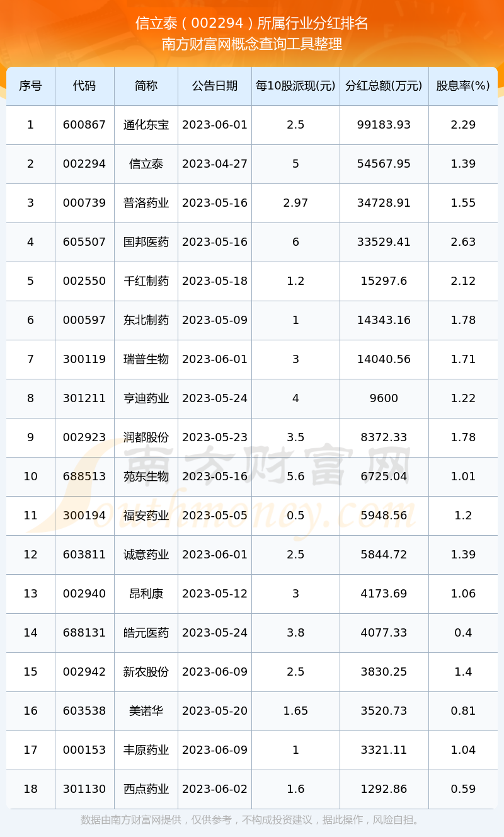Image resolution: width=504 pixels, height=837 pixels.
Task: Select the name 国邦医药
Action: [146, 242]
